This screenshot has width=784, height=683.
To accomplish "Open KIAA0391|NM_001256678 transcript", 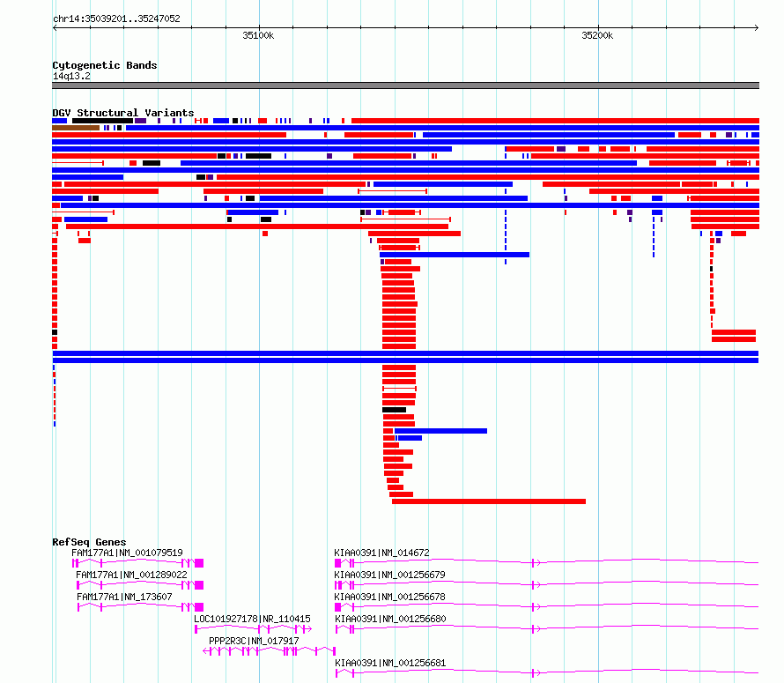I will tap(389, 597).
